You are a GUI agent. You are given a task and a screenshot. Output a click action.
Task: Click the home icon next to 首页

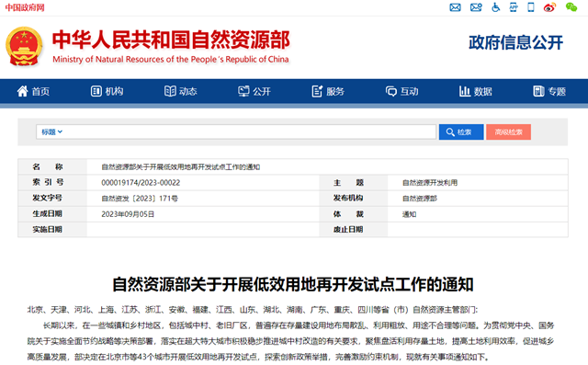(22, 91)
